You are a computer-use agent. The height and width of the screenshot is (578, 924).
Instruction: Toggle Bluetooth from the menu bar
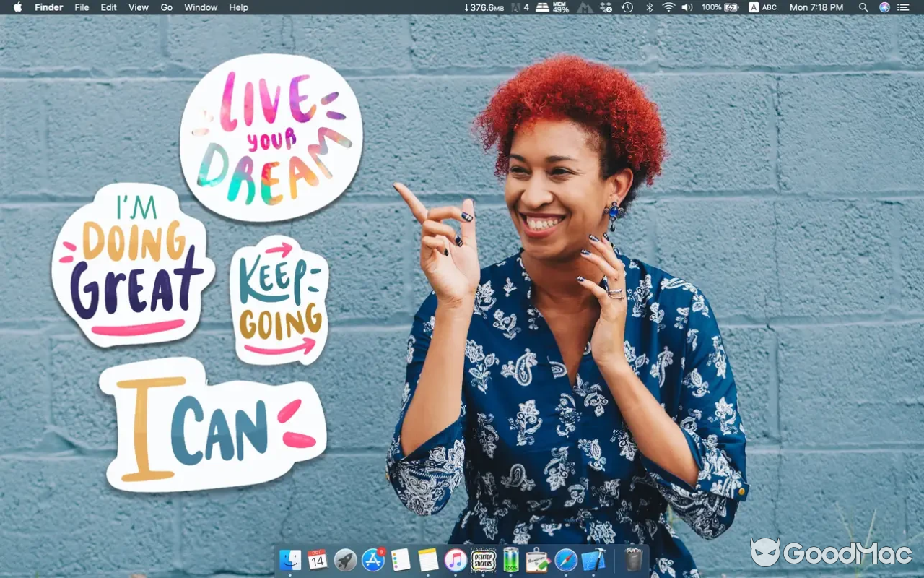650,7
